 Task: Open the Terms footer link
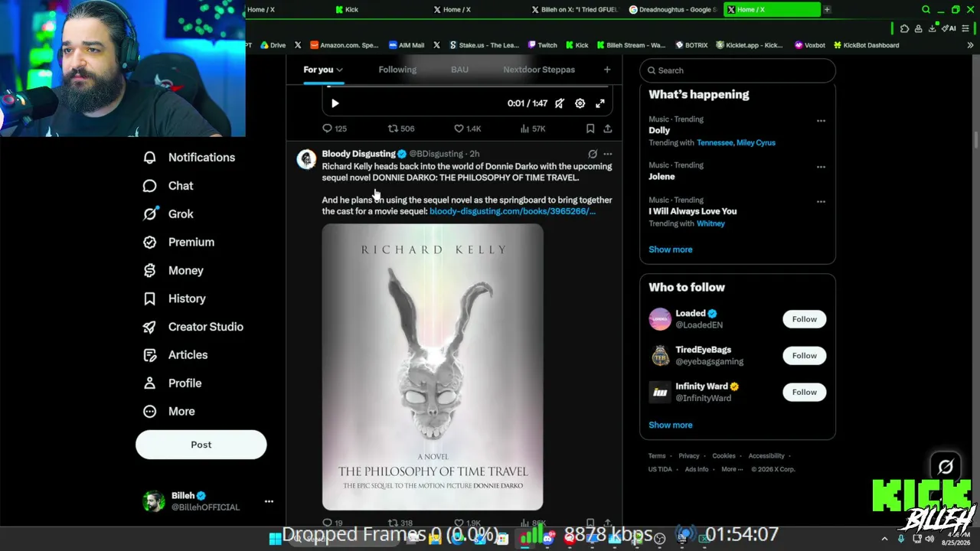coord(657,456)
